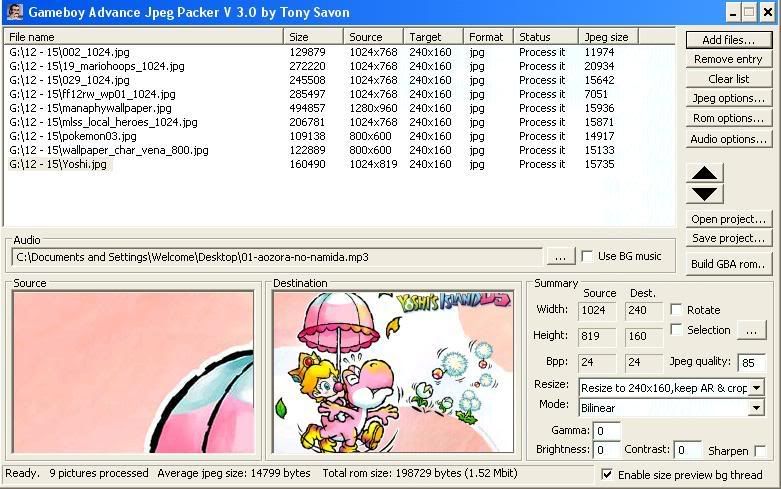
Task: Click the Clear list button
Action: coord(728,79)
